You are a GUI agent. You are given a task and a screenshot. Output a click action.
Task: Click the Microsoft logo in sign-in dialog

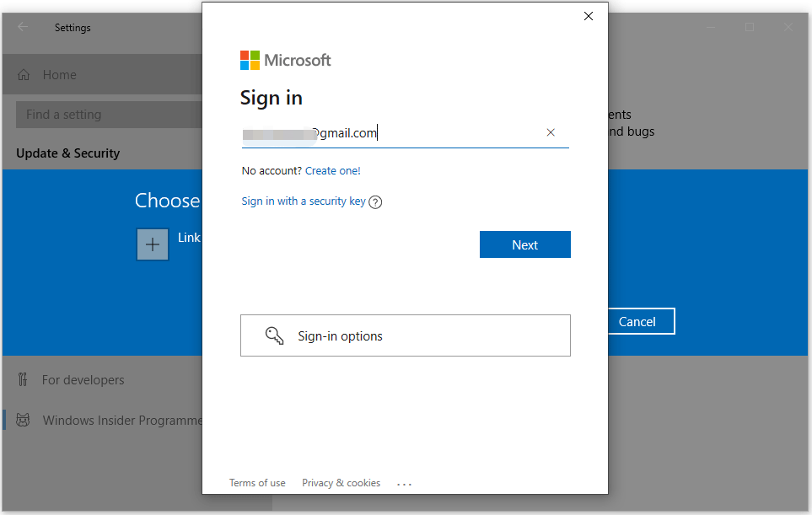pos(285,60)
